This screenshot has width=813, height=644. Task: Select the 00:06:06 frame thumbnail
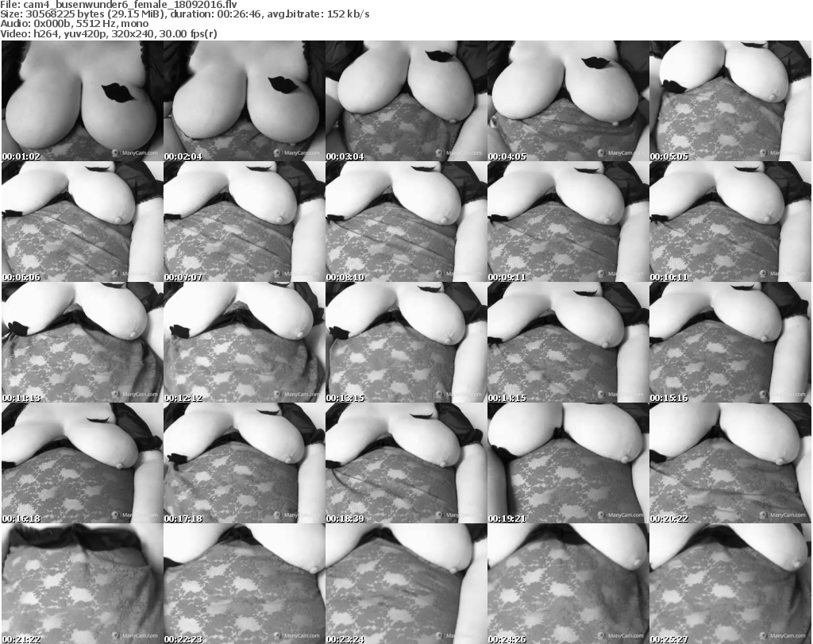click(83, 222)
